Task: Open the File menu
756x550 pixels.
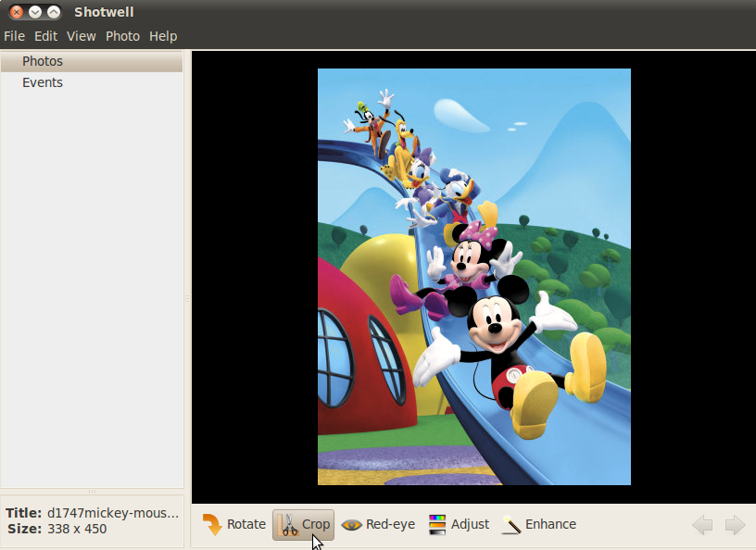Action: pyautogui.click(x=15, y=36)
